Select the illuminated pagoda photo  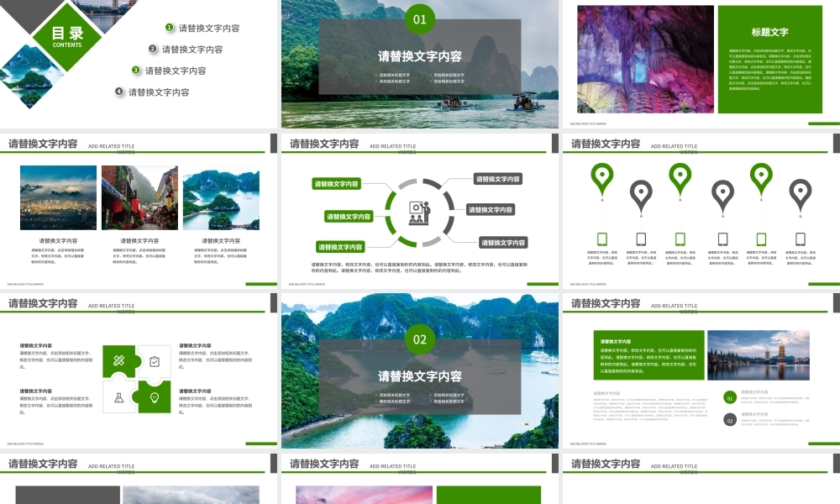coord(759,354)
